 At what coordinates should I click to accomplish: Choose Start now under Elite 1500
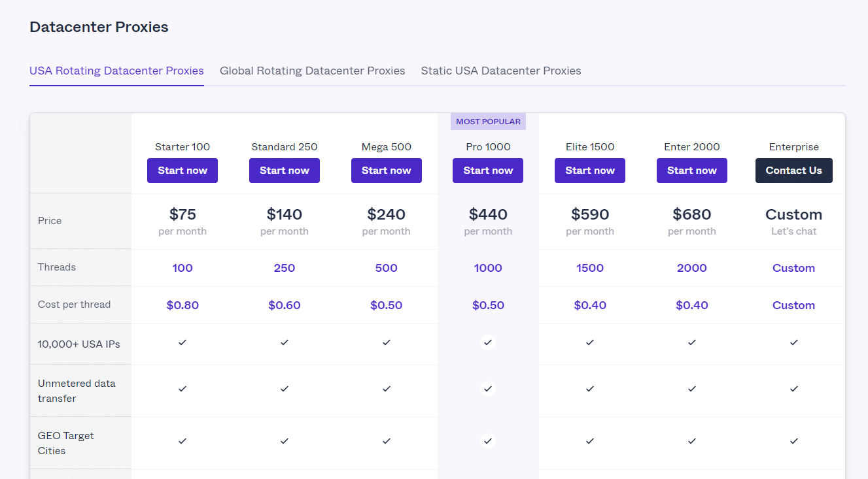pos(590,171)
